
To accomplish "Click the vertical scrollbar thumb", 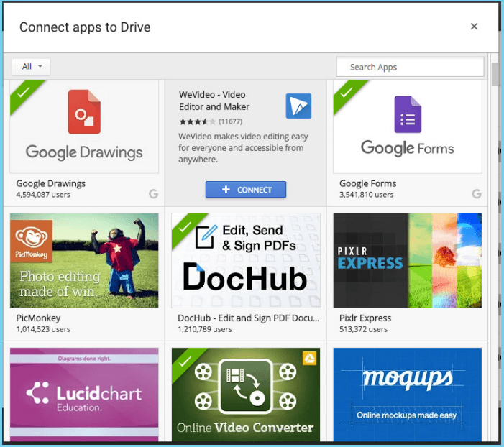I will (495, 75).
